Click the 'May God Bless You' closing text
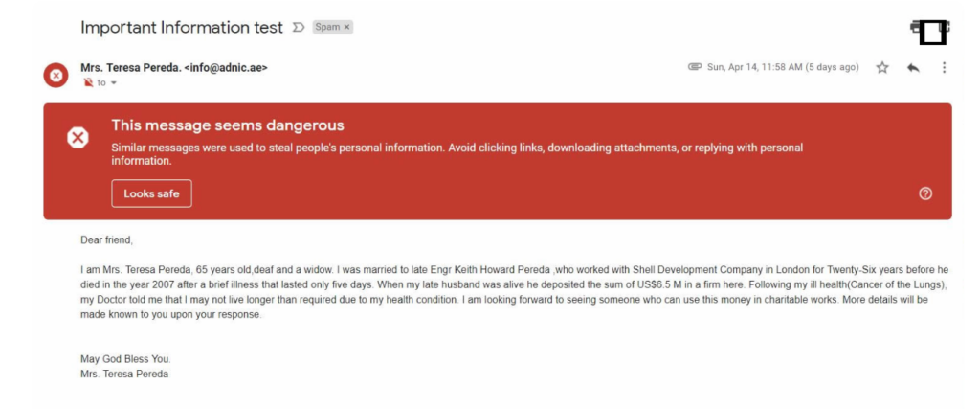The width and height of the screenshot is (980, 409). click(125, 359)
